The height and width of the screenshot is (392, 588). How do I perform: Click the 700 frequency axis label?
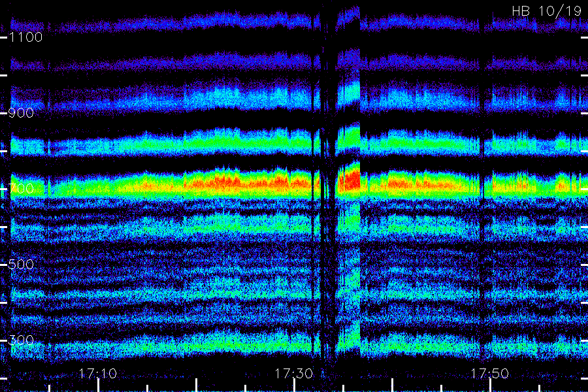[21, 189]
